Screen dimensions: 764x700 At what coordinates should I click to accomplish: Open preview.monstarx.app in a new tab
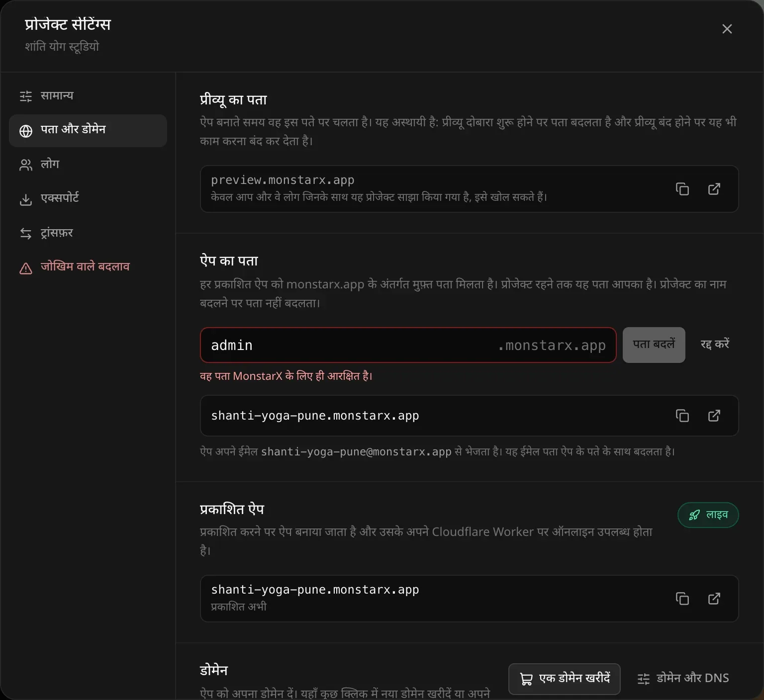pos(714,189)
